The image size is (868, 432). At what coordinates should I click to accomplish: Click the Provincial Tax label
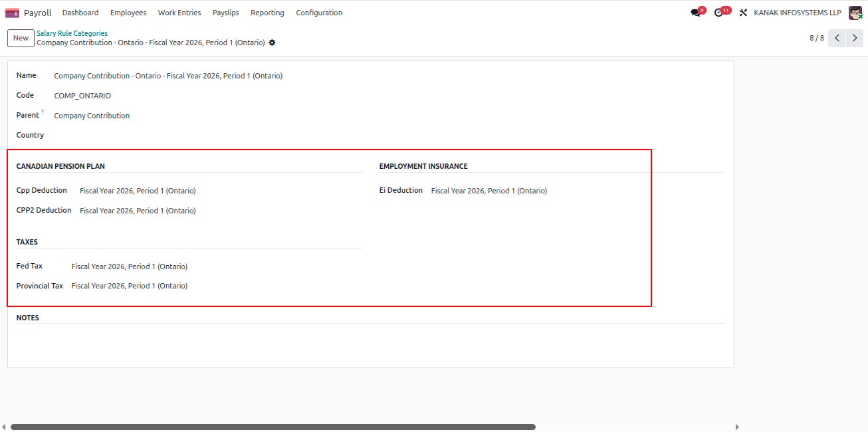pos(40,286)
